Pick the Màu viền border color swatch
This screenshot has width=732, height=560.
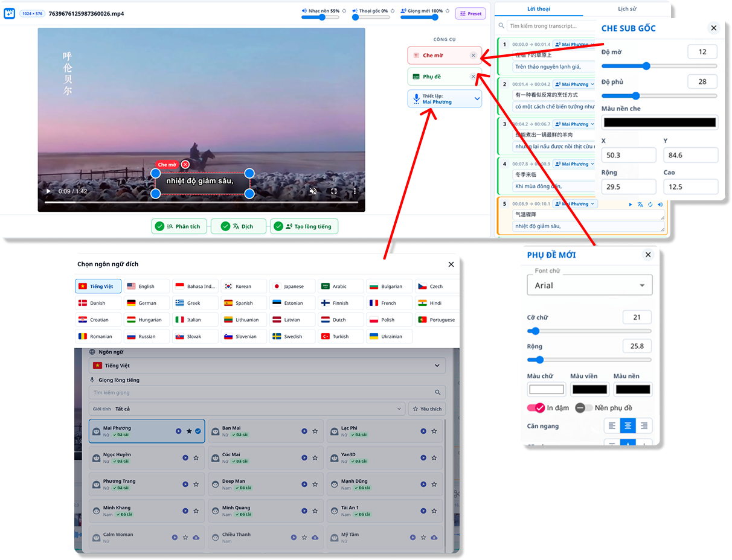(x=589, y=389)
